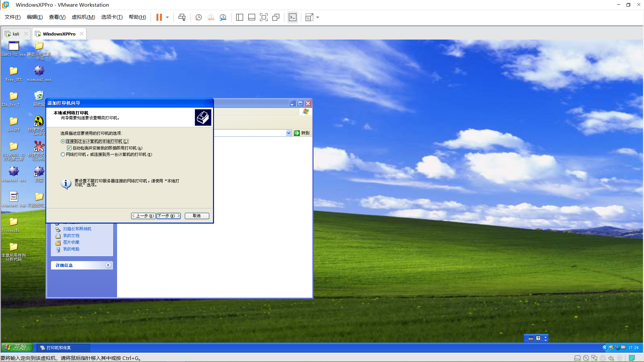Click the stretch guest display icon
The width and height of the screenshot is (644, 362).
point(309,17)
